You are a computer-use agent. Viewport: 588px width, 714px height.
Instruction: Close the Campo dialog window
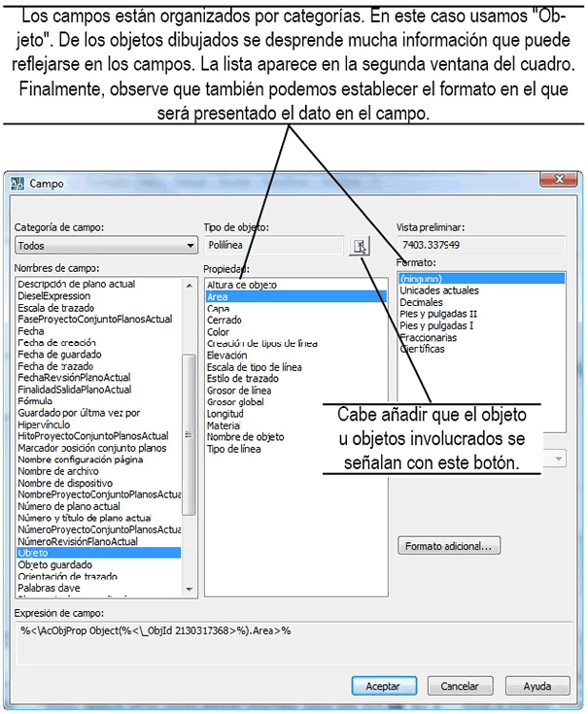pos(559,180)
